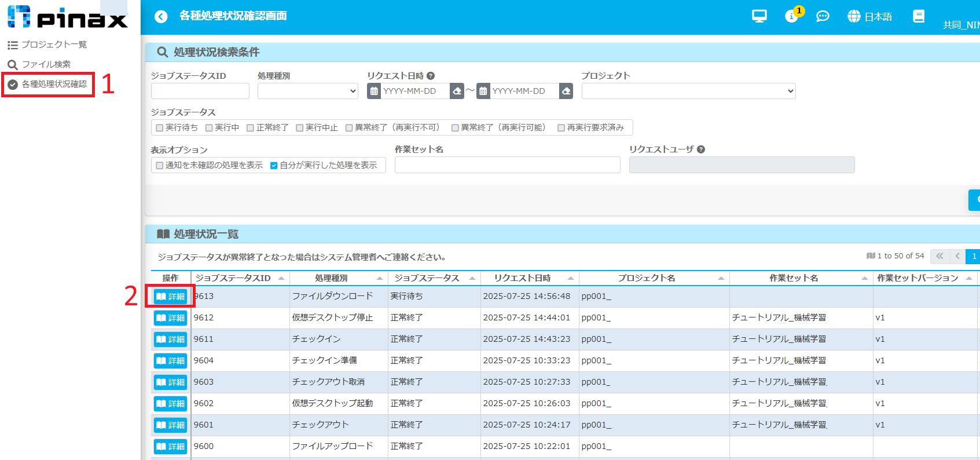Expand the プロジェクト dropdown list
This screenshot has width=980, height=460.
pos(688,91)
